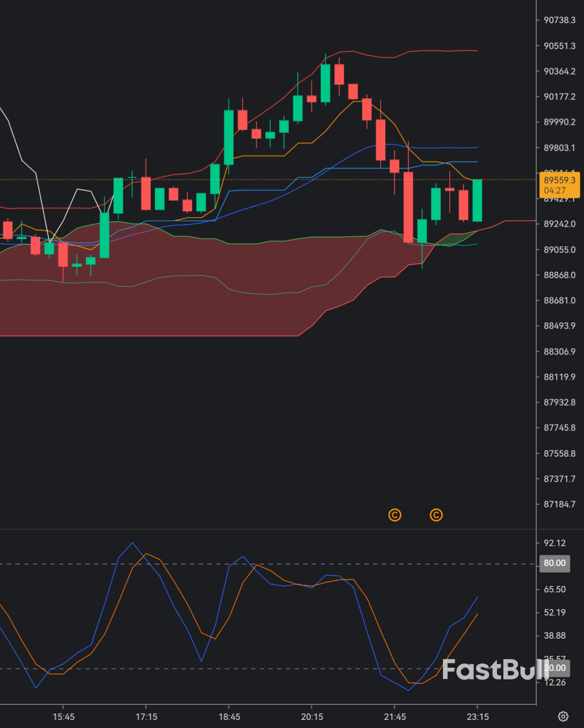
Task: Click the 92.12 stochastic scale label
Action: coord(554,543)
